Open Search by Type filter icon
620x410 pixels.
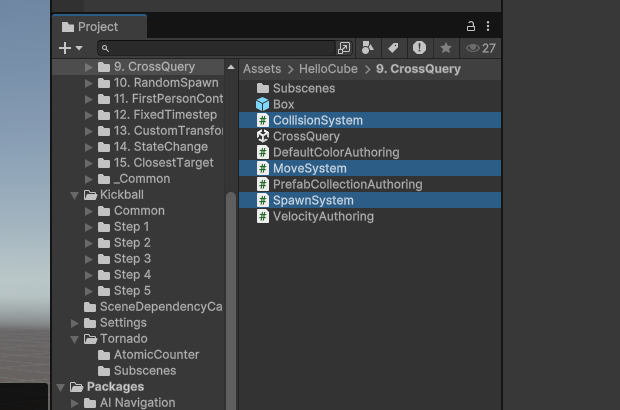(367, 48)
